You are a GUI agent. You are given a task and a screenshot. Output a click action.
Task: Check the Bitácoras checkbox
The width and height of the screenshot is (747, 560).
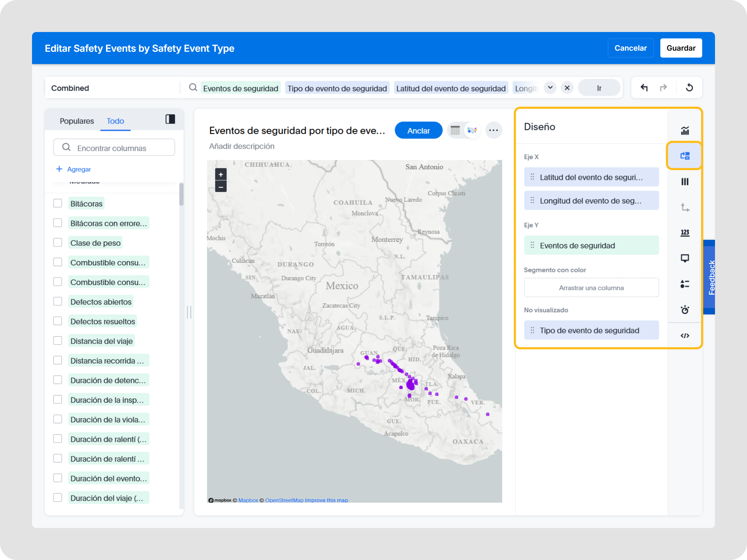(58, 203)
